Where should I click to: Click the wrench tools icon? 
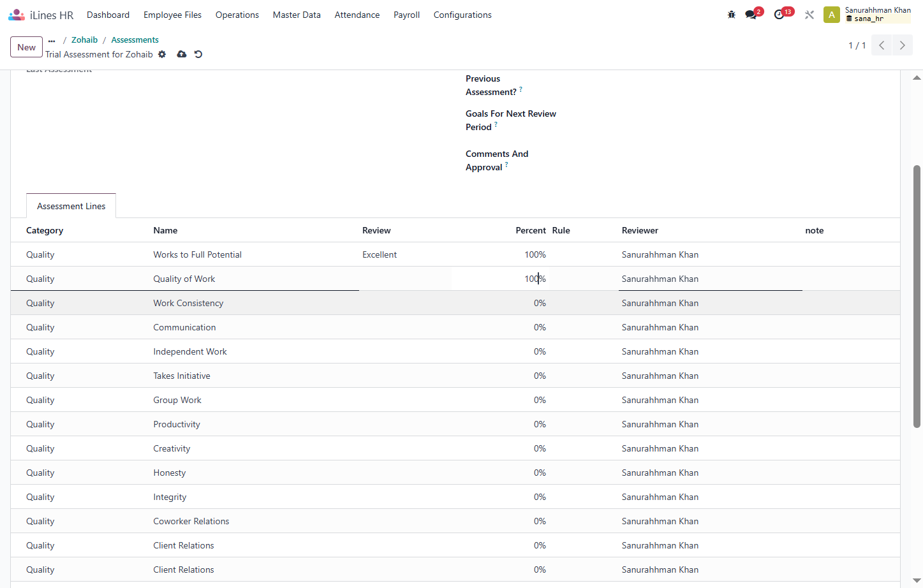point(809,15)
